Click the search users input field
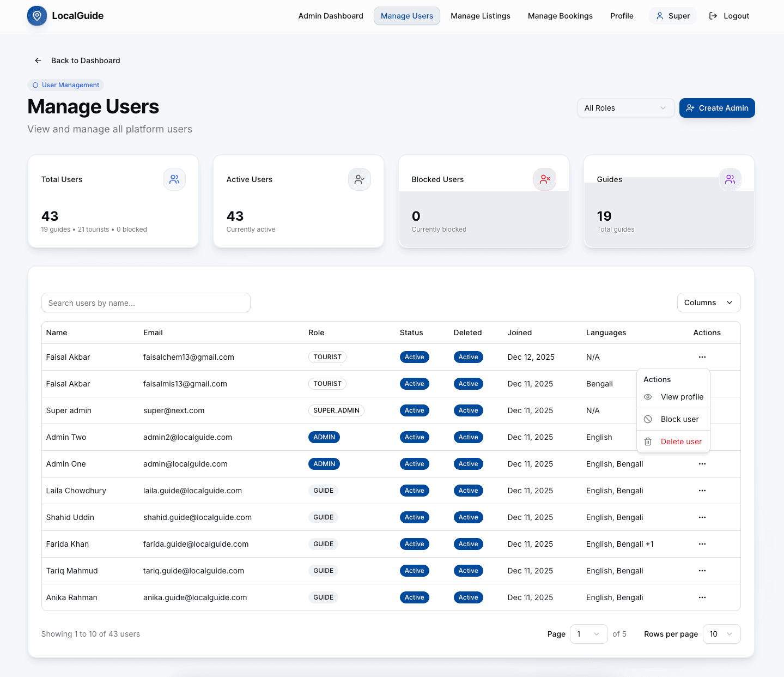The image size is (784, 677). coord(145,303)
